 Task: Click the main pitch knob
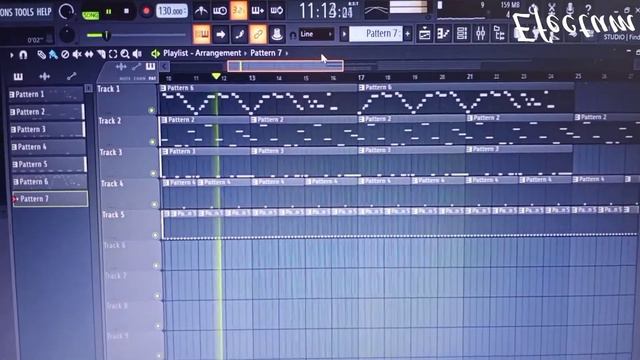pyautogui.click(x=67, y=35)
